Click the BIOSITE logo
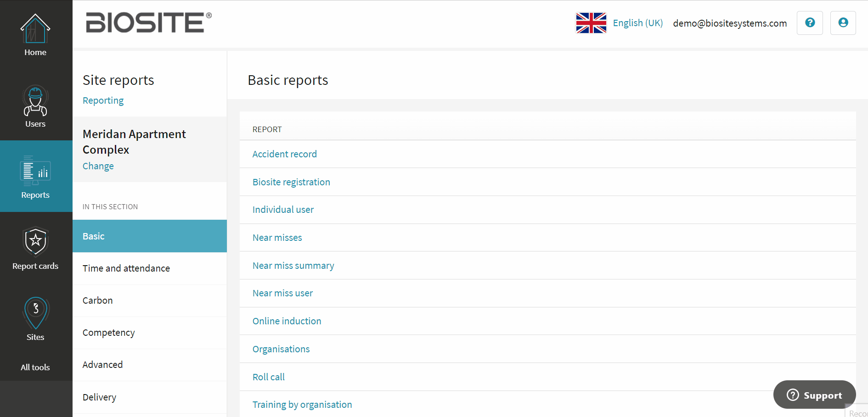Viewport: 868px width, 417px height. pos(149,22)
